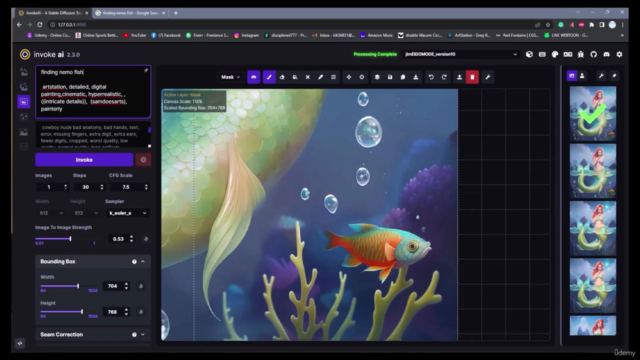Copy canvas to clipboard icon
The height and width of the screenshot is (360, 640).
(403, 77)
